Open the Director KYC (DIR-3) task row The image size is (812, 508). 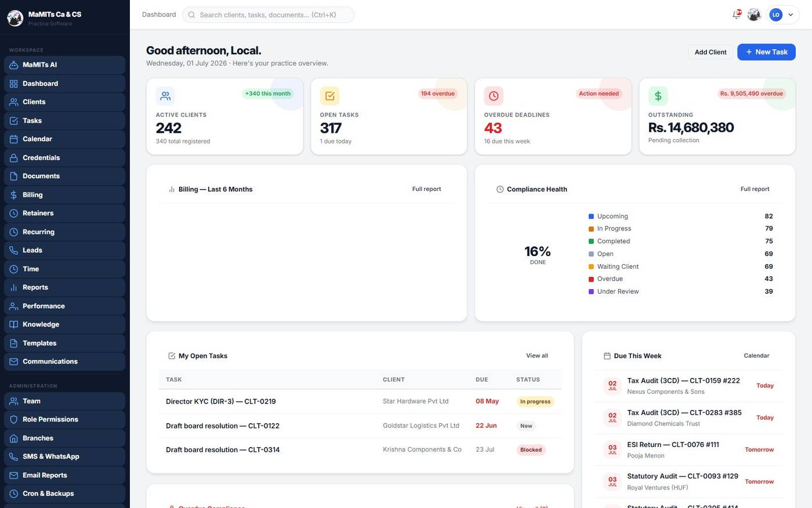coord(360,401)
